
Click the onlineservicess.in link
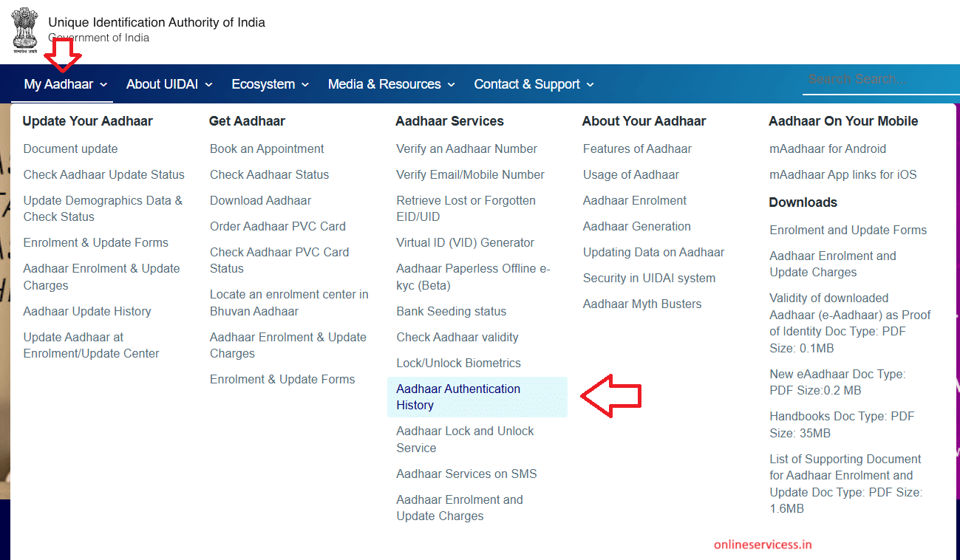762,544
